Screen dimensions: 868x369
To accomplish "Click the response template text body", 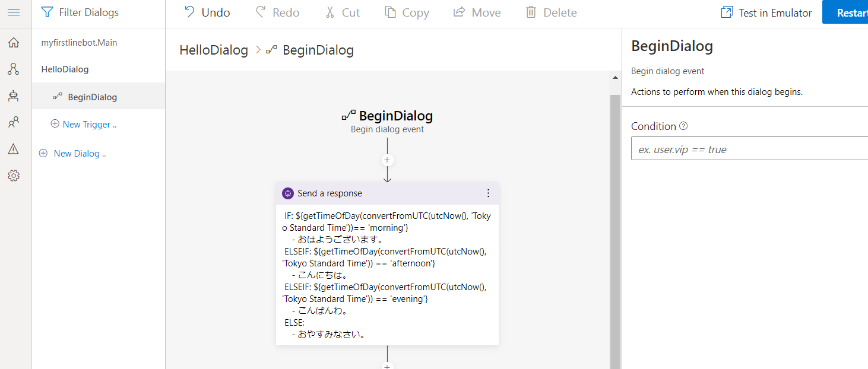I will pyautogui.click(x=387, y=275).
